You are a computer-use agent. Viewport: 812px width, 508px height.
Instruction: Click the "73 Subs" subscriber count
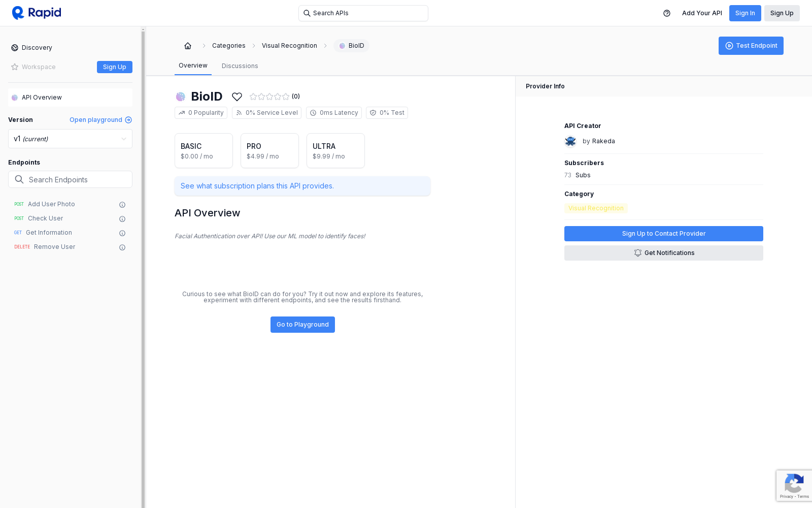click(x=578, y=175)
